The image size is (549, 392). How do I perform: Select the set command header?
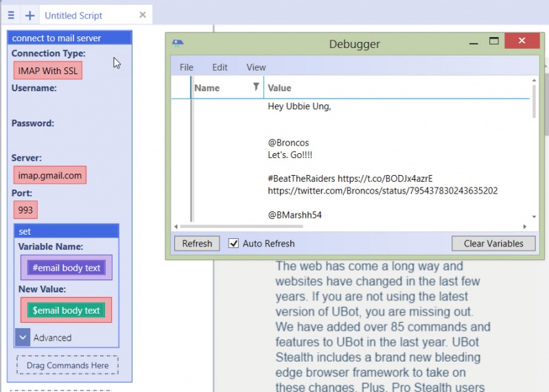pyautogui.click(x=67, y=231)
